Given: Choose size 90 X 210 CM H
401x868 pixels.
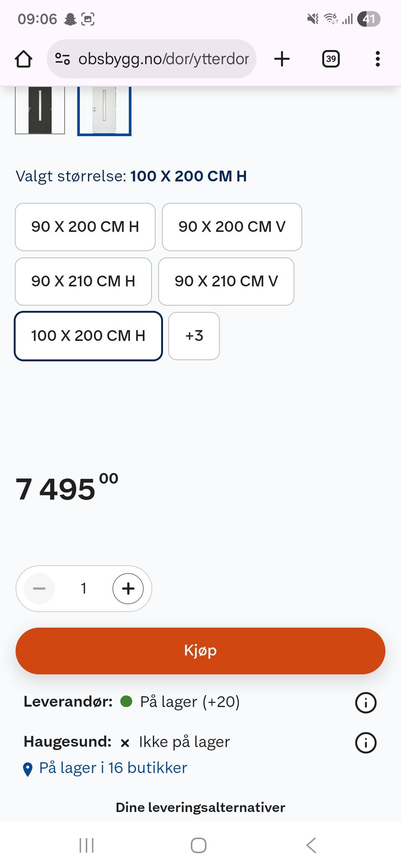Looking at the screenshot, I should [83, 282].
